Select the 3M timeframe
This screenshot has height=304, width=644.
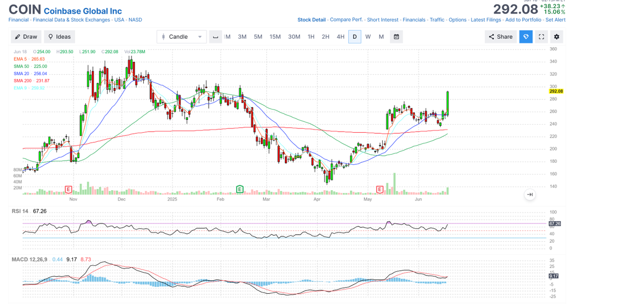242,37
